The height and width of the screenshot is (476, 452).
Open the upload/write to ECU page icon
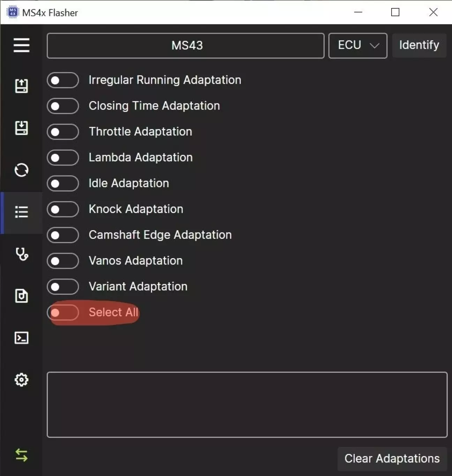click(21, 86)
